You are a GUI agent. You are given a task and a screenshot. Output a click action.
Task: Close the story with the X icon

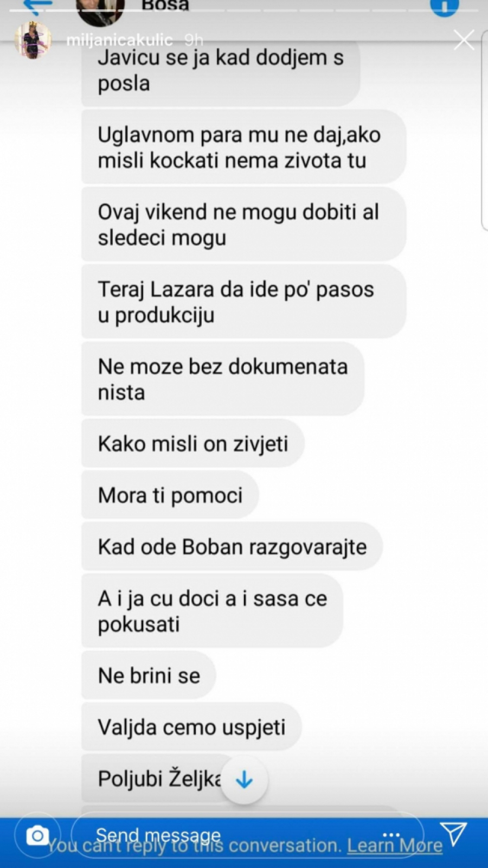coord(464,40)
